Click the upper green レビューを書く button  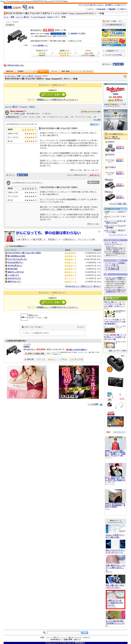[x=53, y=95]
